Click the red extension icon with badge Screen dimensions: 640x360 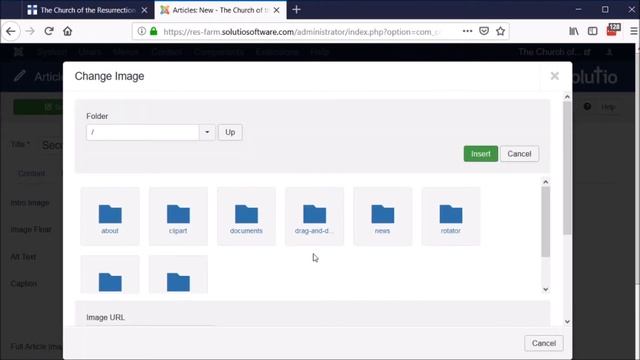(613, 30)
